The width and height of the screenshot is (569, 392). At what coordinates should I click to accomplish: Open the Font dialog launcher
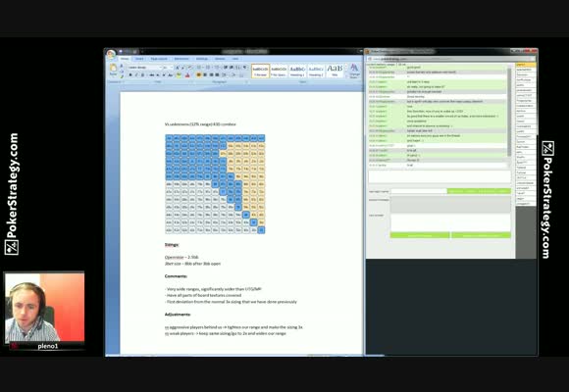(x=192, y=82)
